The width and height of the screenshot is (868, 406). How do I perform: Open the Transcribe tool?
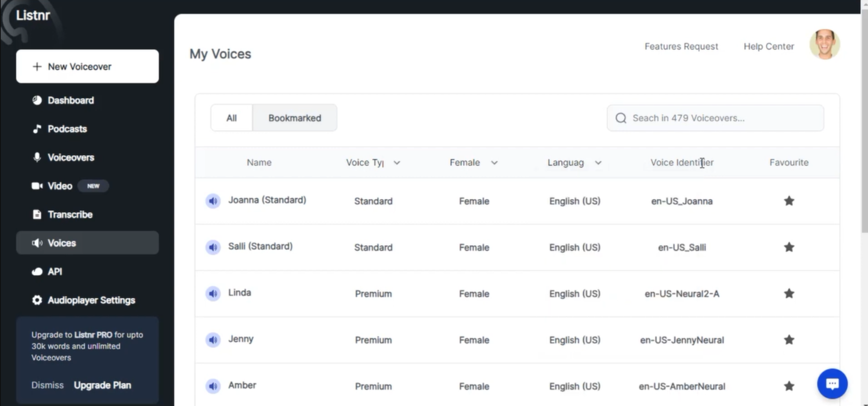pos(70,214)
